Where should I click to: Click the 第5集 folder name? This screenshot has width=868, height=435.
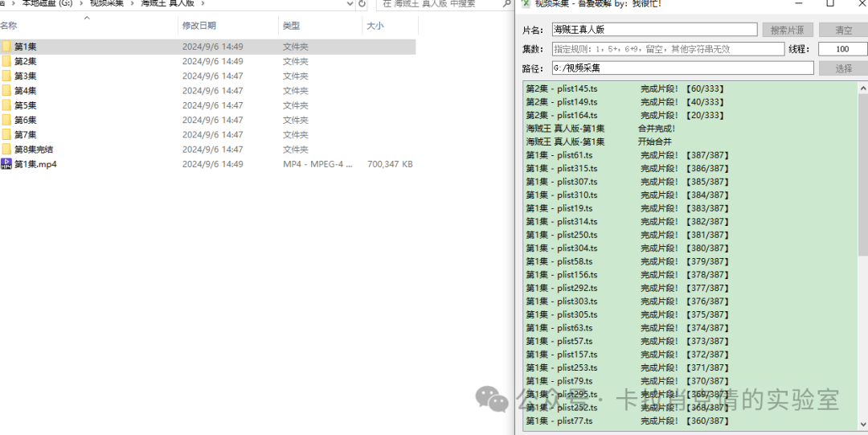point(26,105)
